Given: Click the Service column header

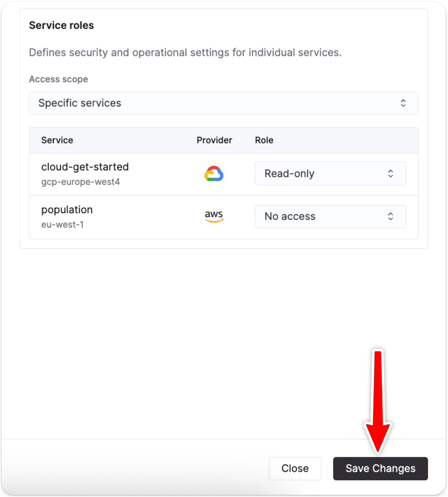Looking at the screenshot, I should tap(57, 140).
